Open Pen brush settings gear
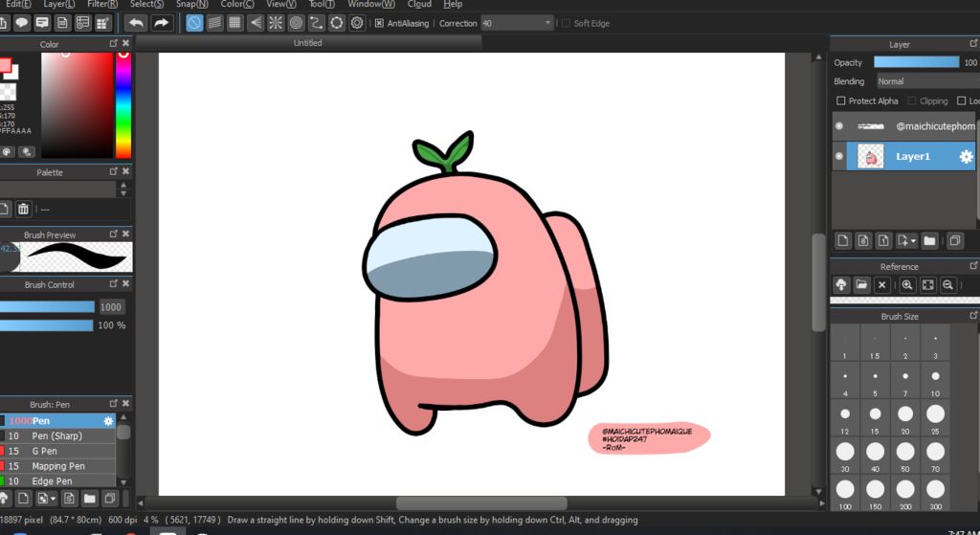This screenshot has height=535, width=980. 108,420
